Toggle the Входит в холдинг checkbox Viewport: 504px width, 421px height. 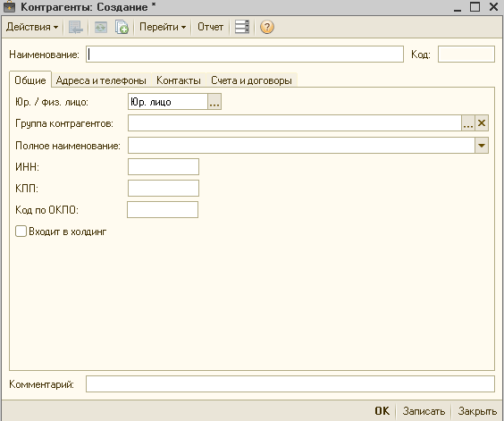click(x=21, y=232)
